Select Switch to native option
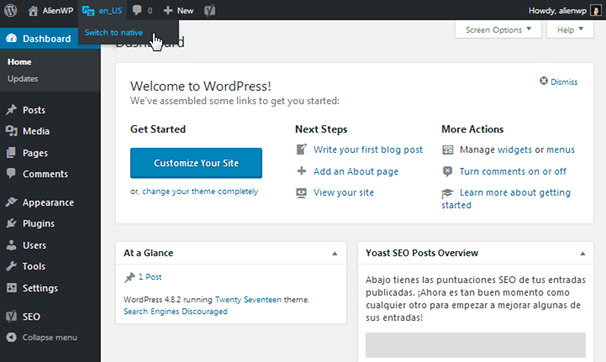This screenshot has width=606, height=362. click(x=114, y=32)
